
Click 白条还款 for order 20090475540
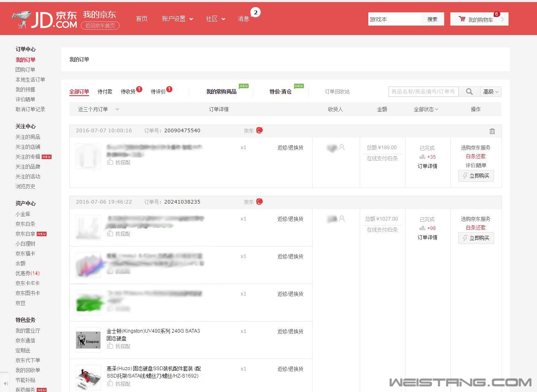(476, 156)
